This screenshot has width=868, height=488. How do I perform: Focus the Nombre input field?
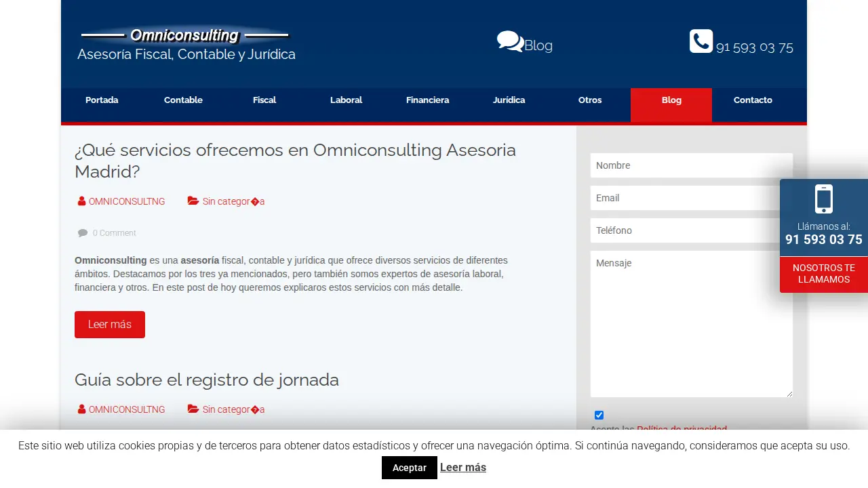coord(692,165)
